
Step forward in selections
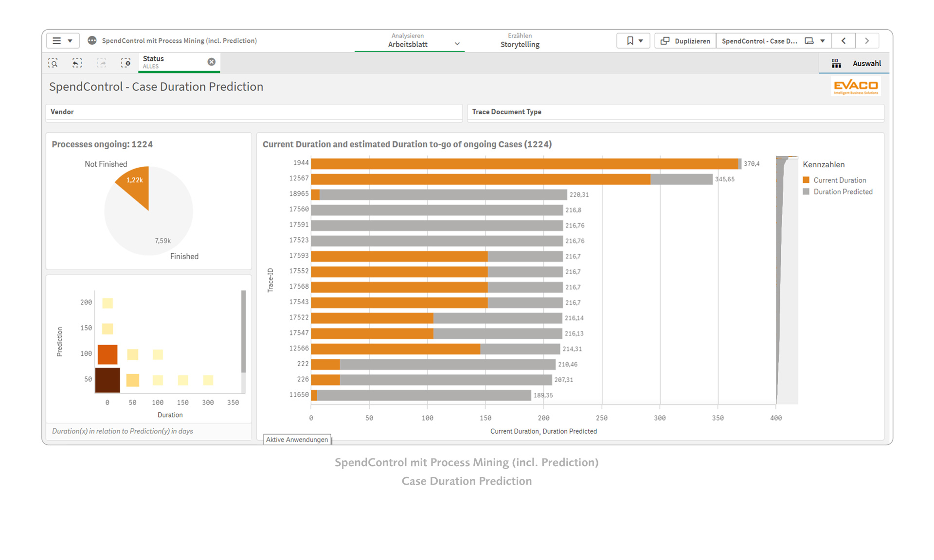(102, 63)
